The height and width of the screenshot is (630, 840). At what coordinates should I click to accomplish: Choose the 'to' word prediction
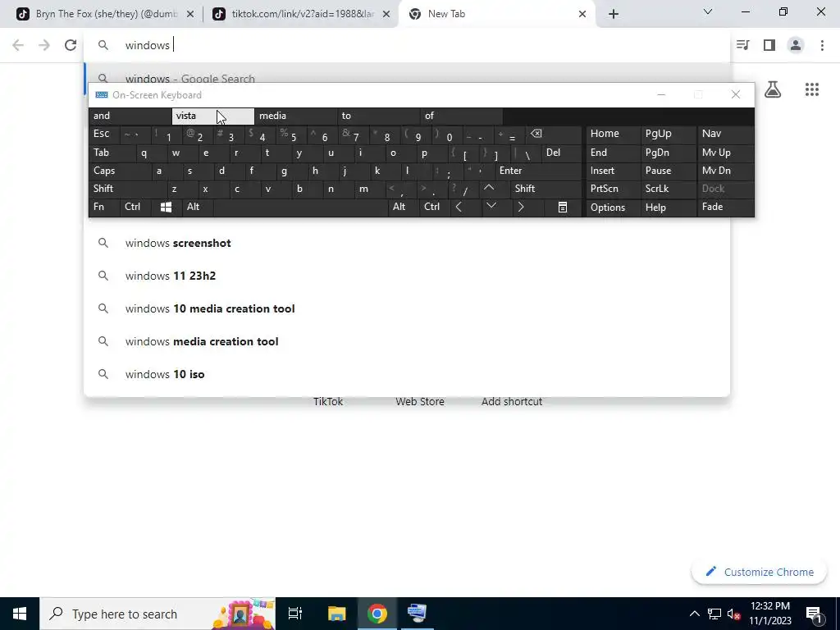[379, 116]
